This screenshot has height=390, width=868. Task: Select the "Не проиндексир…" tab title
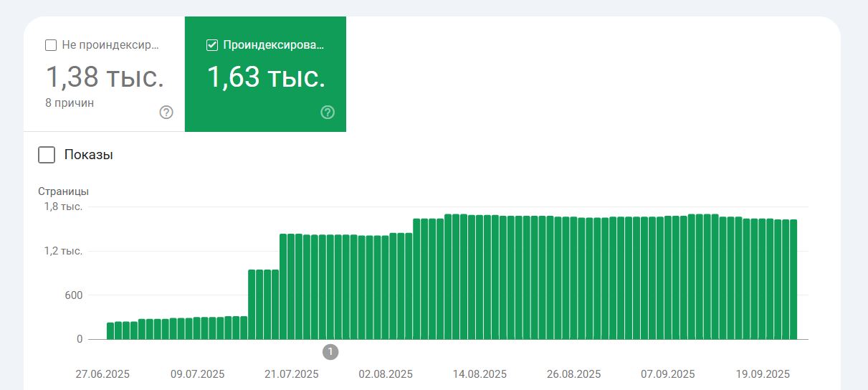point(110,45)
